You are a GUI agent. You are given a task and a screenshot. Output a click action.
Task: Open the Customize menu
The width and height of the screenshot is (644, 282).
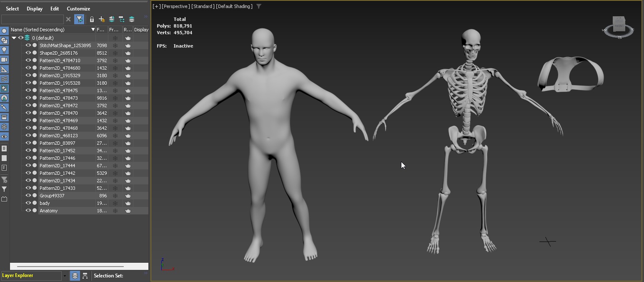78,8
